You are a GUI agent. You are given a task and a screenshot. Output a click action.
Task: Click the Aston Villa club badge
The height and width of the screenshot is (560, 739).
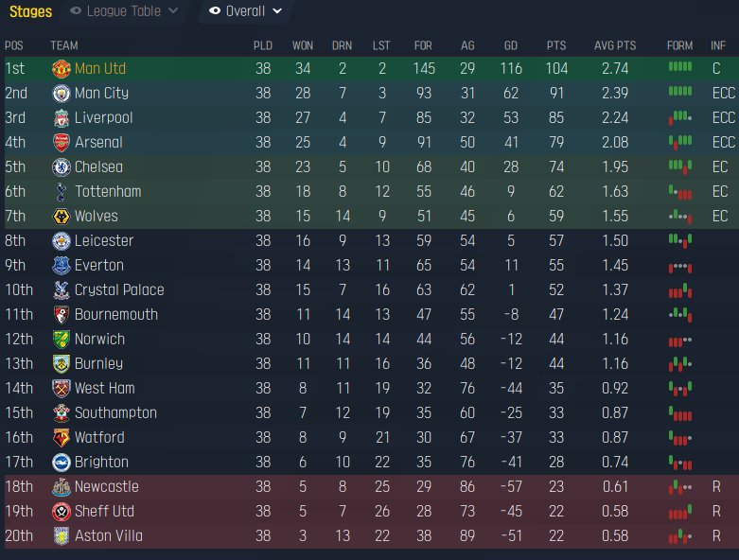[61, 536]
